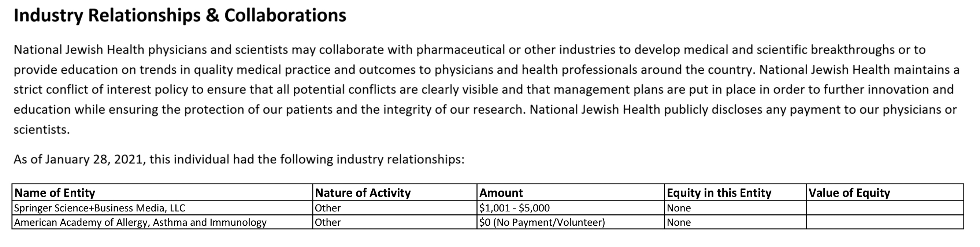Click empty Value of Equity cell, Academy row
The height and width of the screenshot is (247, 980).
pos(885,222)
